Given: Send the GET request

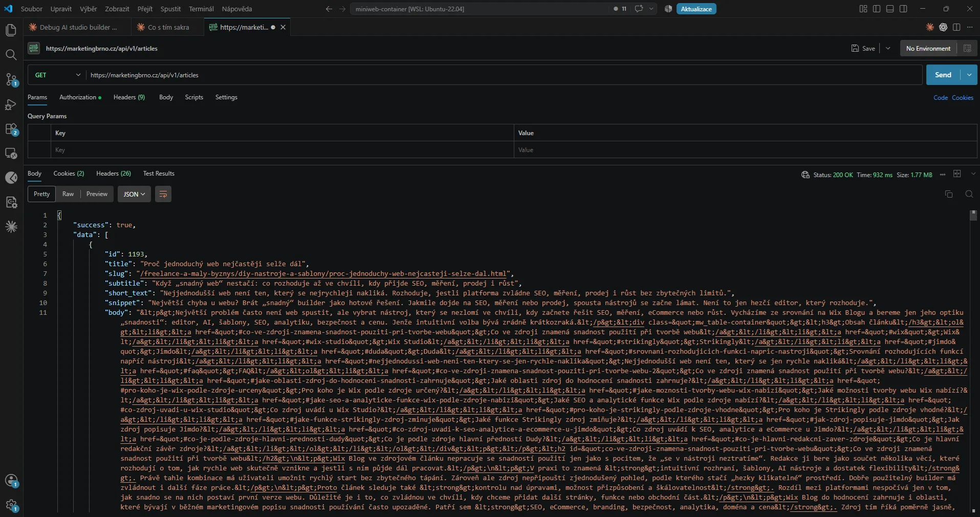Looking at the screenshot, I should [x=943, y=75].
